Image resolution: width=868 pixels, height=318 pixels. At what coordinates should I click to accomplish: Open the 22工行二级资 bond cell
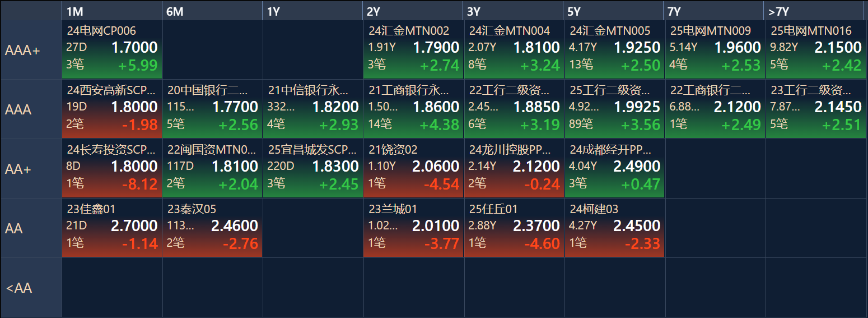coord(514,110)
